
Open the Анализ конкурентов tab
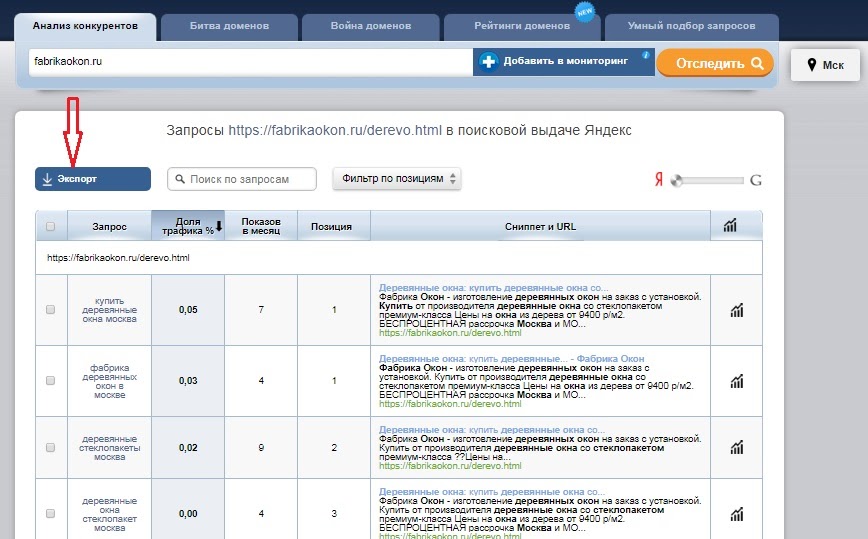85,27
